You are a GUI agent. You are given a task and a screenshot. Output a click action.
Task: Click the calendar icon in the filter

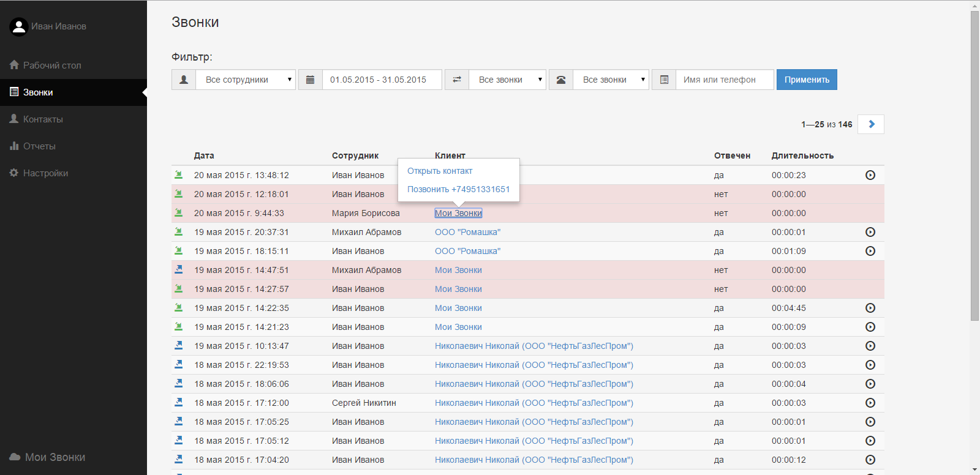[311, 80]
